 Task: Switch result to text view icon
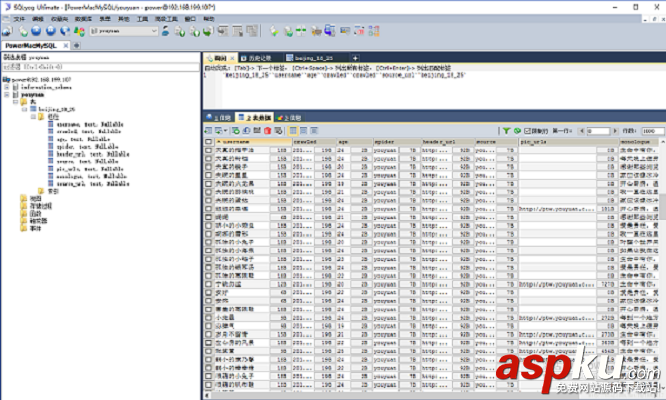point(314,131)
